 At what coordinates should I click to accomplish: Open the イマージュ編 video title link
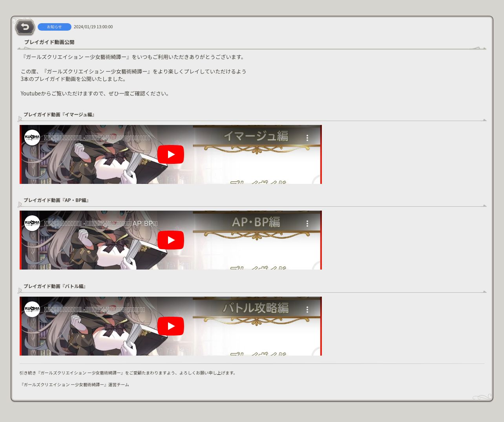tap(97, 138)
